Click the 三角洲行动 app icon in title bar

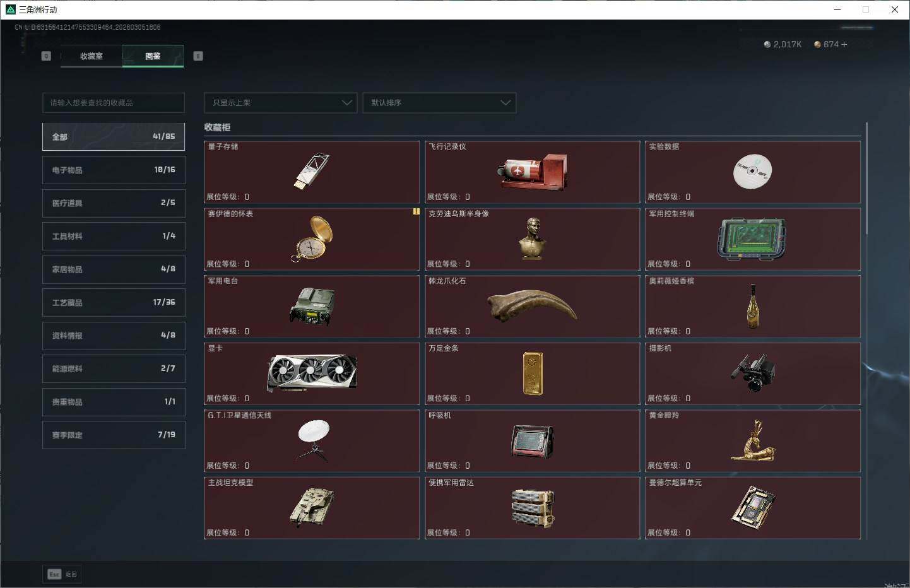tap(10, 9)
